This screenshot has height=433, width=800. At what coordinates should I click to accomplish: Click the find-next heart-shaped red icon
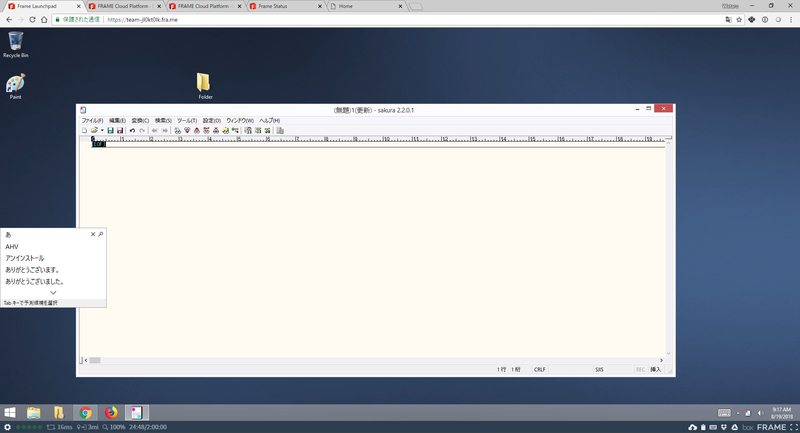pyautogui.click(x=187, y=131)
